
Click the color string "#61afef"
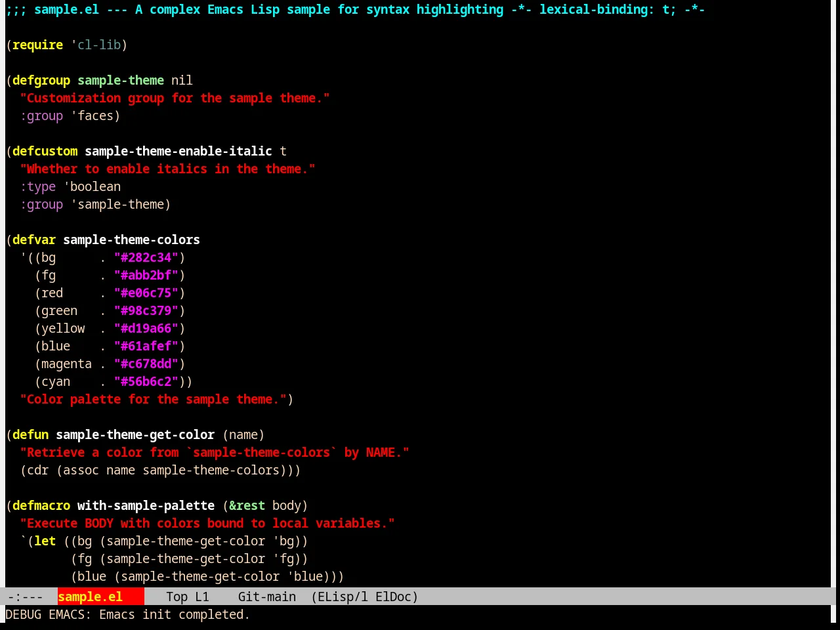coord(146,346)
